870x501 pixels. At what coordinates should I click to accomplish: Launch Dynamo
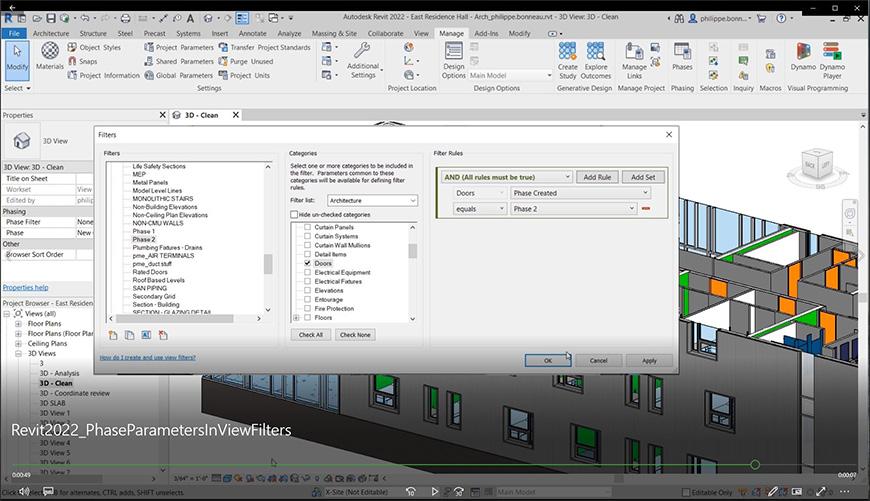click(x=803, y=57)
